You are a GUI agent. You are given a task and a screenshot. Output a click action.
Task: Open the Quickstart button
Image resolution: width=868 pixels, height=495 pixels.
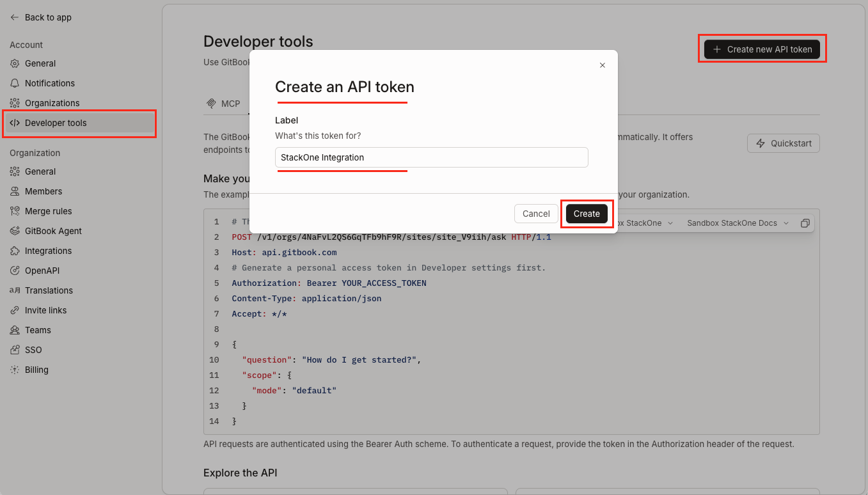coord(784,143)
